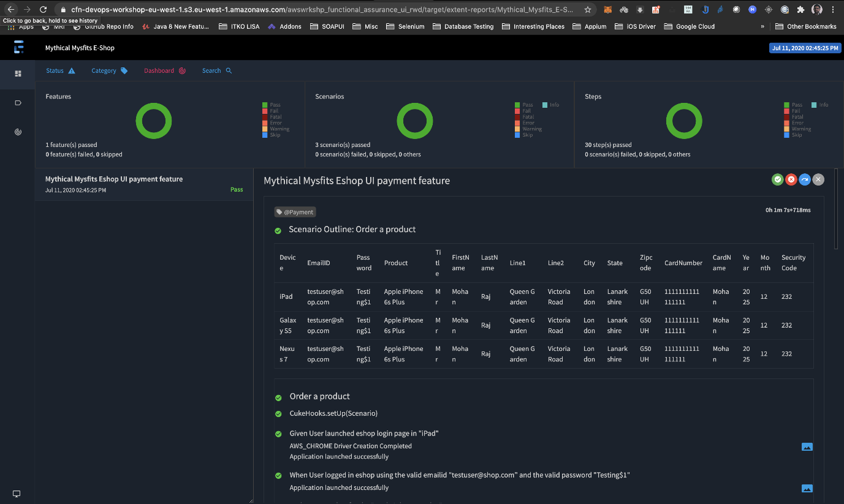Click the address bar URL field

coord(322,10)
